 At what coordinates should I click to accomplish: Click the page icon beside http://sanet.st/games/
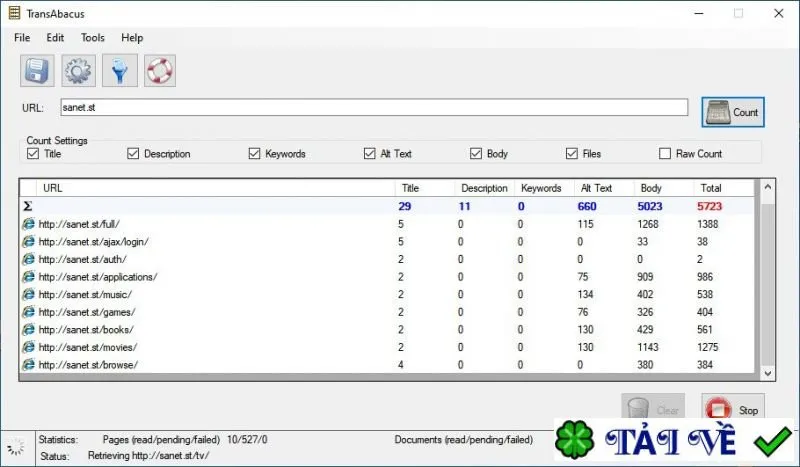pos(29,312)
